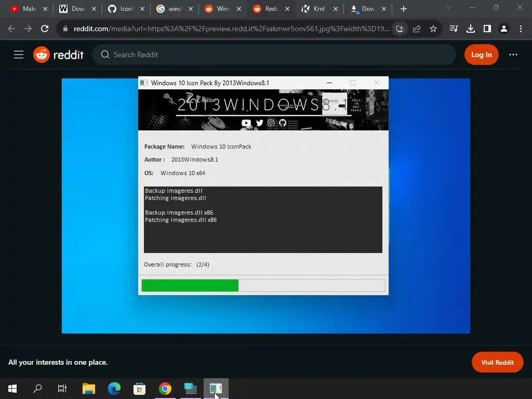Click the Reddit logo
The height and width of the screenshot is (399, 532).
(x=58, y=55)
